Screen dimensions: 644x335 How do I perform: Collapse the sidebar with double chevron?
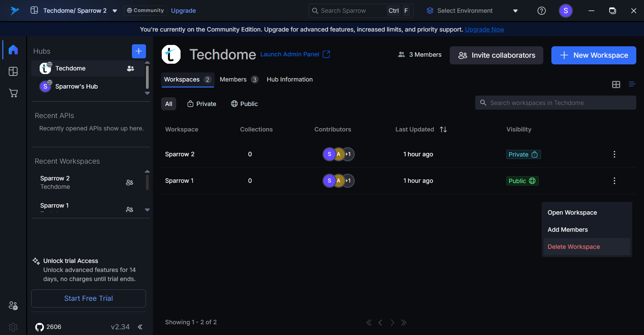[x=140, y=327]
